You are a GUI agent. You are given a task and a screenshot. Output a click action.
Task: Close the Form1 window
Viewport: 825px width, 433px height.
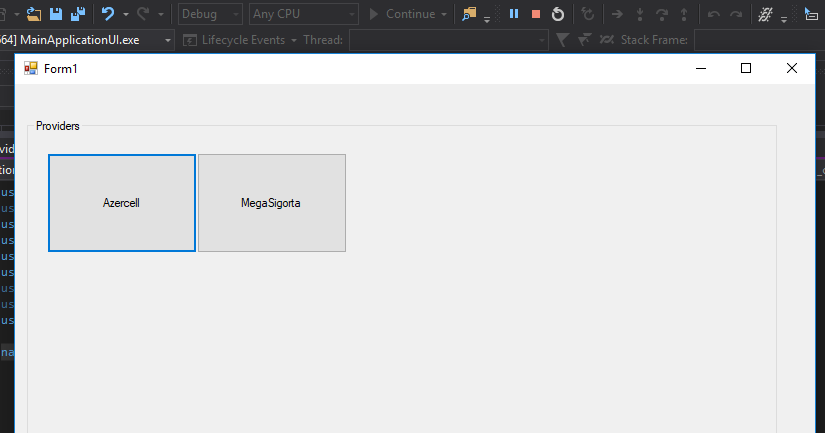pos(791,68)
